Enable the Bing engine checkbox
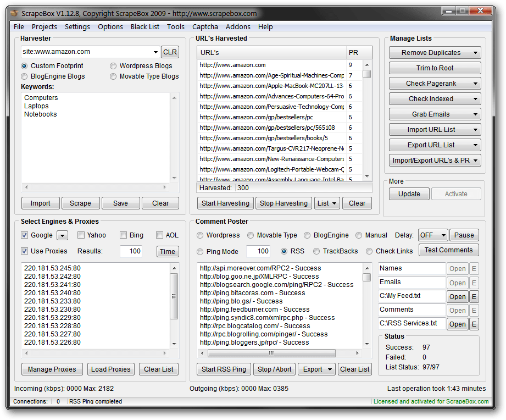The image size is (506, 420). click(x=123, y=235)
